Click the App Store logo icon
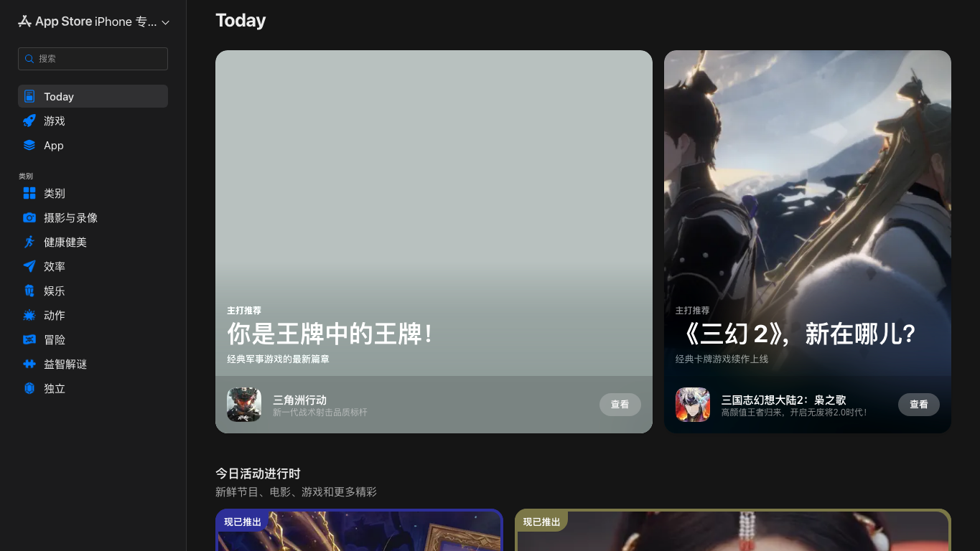The image size is (980, 551). tap(25, 22)
